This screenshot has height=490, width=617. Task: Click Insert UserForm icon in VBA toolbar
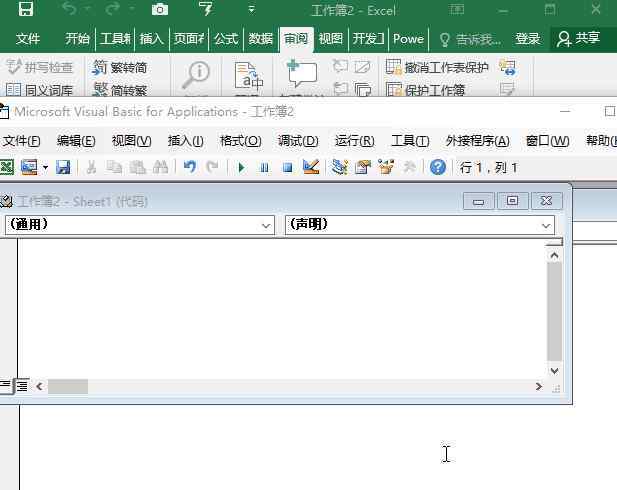(x=29, y=168)
